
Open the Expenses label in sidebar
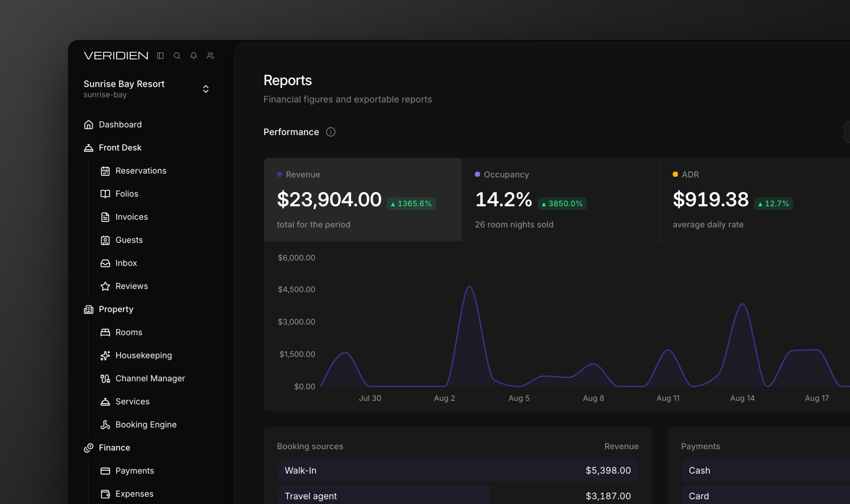[134, 494]
